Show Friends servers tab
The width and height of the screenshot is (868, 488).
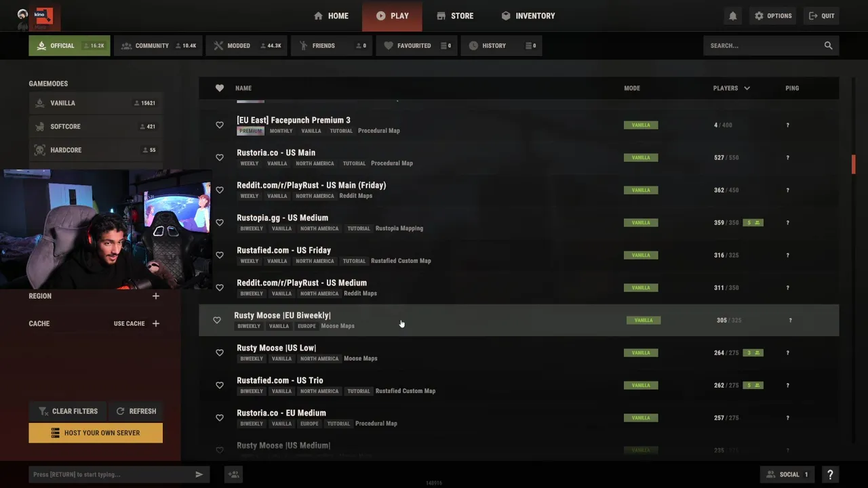coord(332,45)
